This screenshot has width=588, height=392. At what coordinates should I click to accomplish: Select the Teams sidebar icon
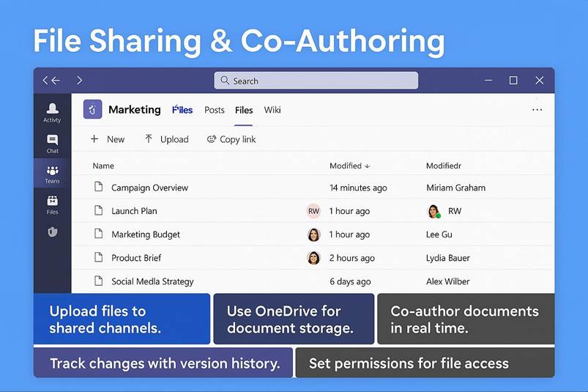(52, 174)
